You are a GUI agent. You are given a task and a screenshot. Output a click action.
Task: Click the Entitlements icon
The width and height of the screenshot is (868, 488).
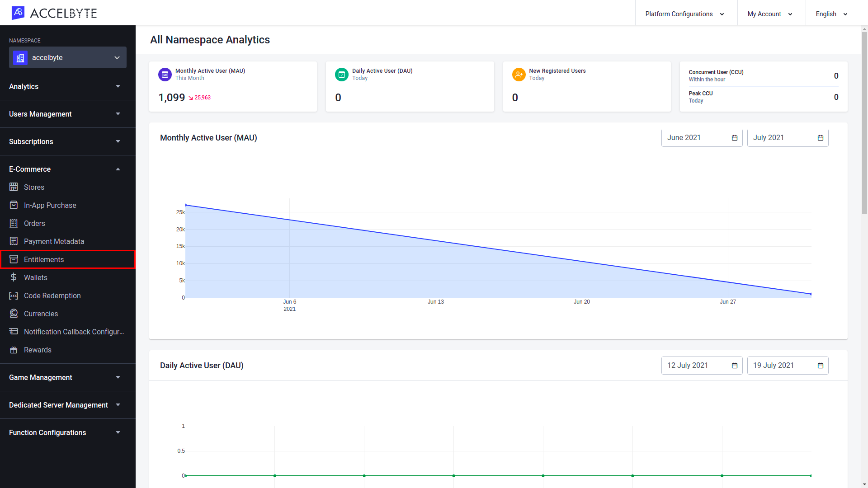pos(14,259)
